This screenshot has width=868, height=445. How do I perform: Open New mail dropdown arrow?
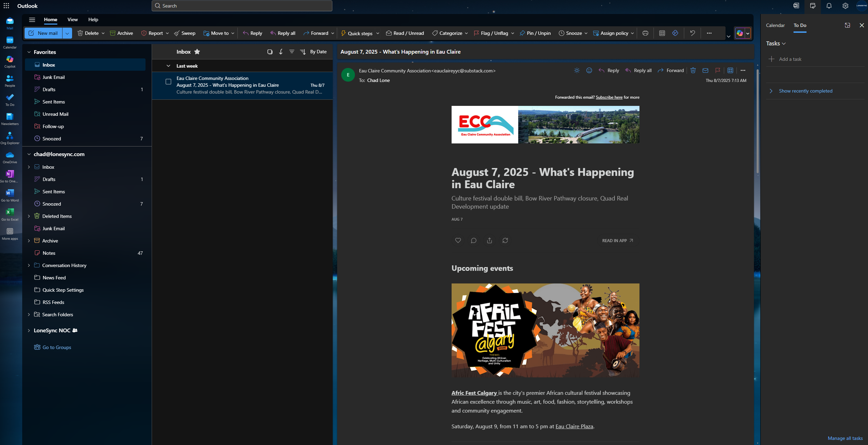coord(67,33)
